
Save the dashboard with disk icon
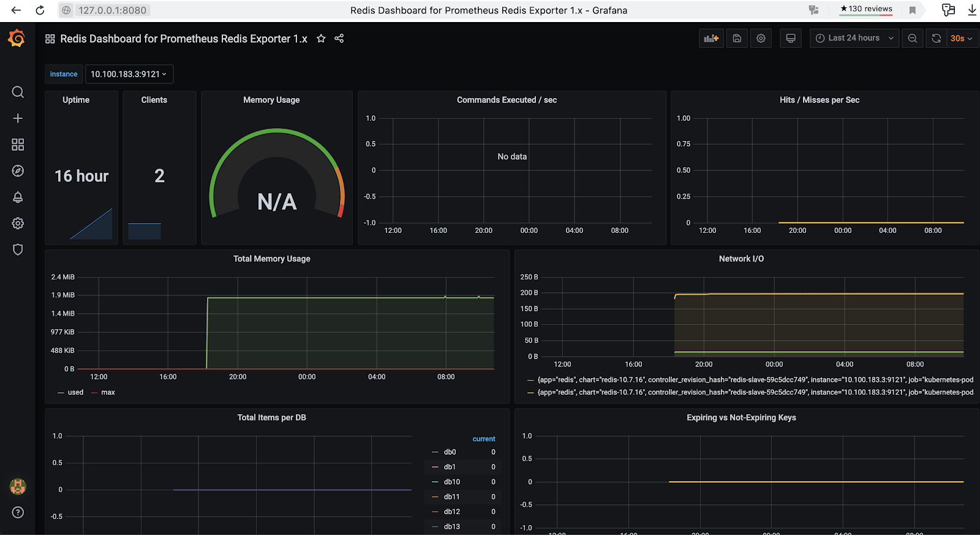(x=737, y=38)
